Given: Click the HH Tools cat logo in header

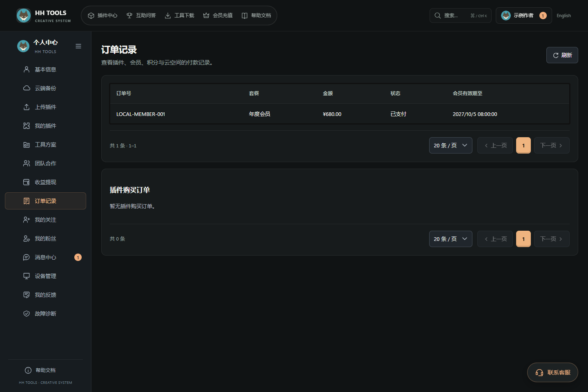Looking at the screenshot, I should (24, 16).
